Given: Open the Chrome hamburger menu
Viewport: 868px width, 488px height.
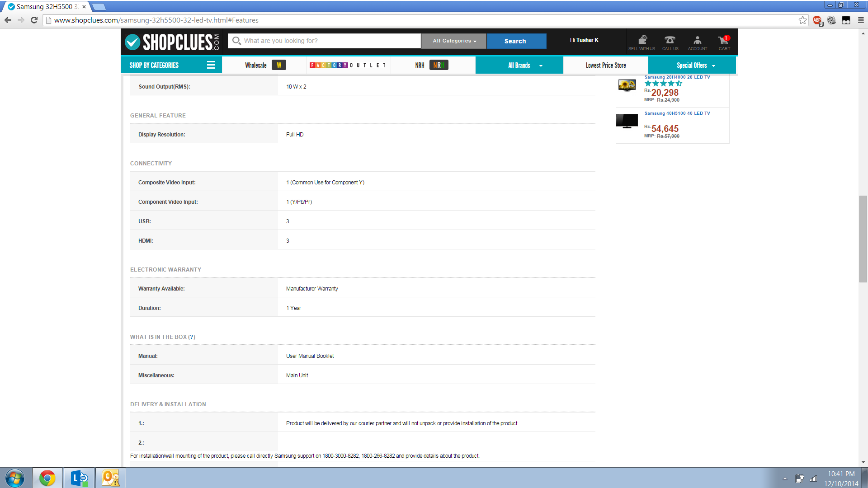Looking at the screenshot, I should click(861, 20).
